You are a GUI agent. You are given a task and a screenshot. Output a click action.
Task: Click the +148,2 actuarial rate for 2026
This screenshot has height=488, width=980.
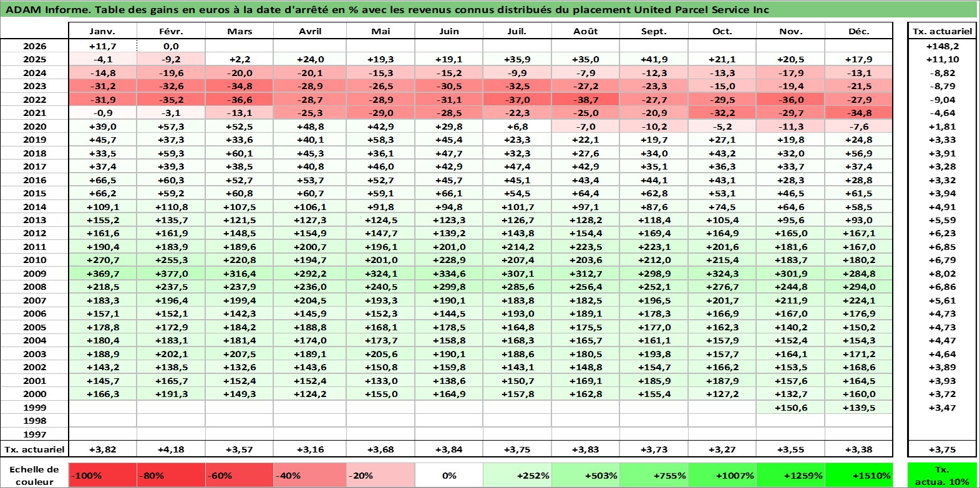[x=942, y=46]
